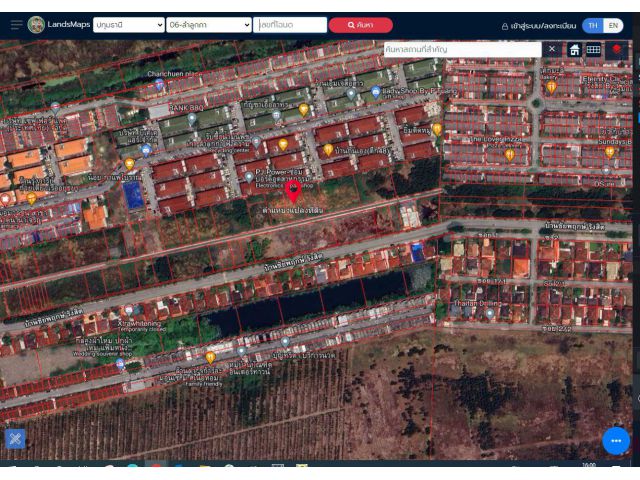This screenshot has height=480, width=640.
Task: Click the blue swimming pool parcel
Action: click(134, 196)
